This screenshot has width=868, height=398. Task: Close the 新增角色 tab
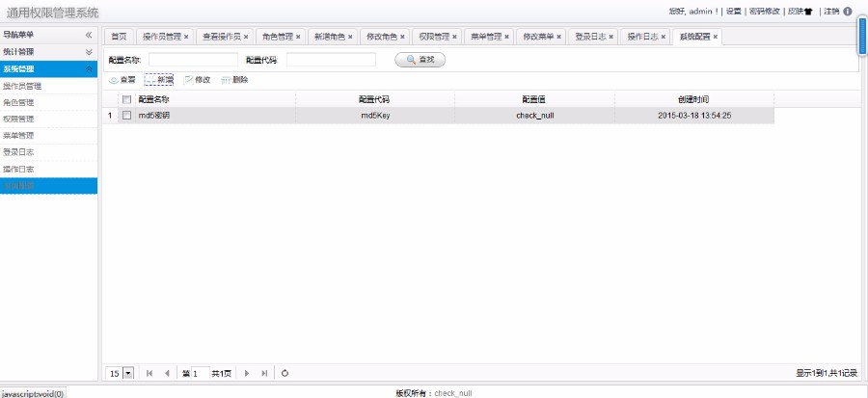pyautogui.click(x=350, y=37)
